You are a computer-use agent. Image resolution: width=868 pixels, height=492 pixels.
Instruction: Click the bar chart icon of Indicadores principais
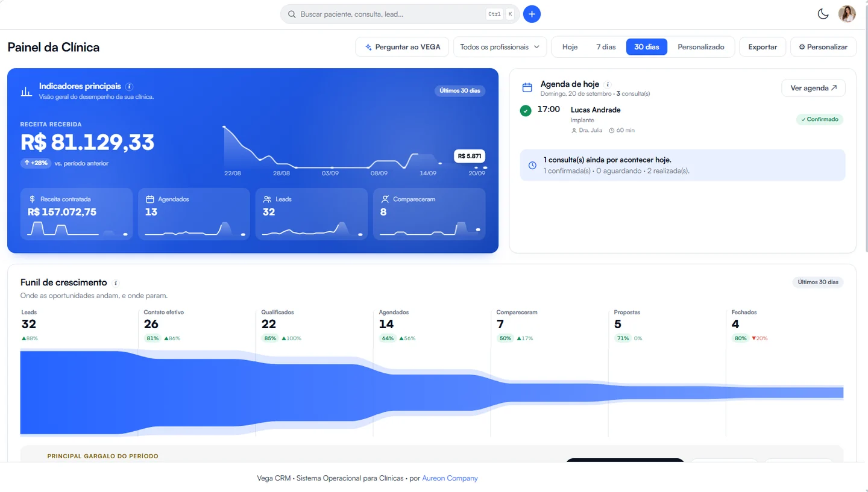click(27, 91)
